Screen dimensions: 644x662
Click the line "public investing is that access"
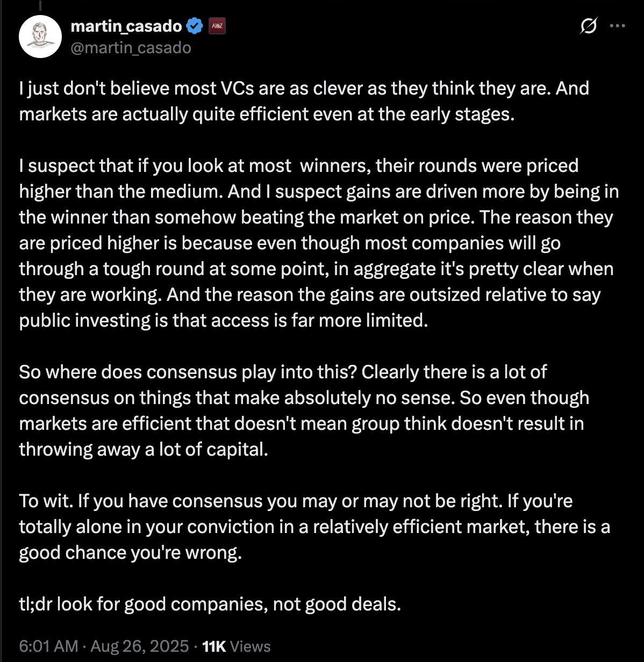pos(223,321)
